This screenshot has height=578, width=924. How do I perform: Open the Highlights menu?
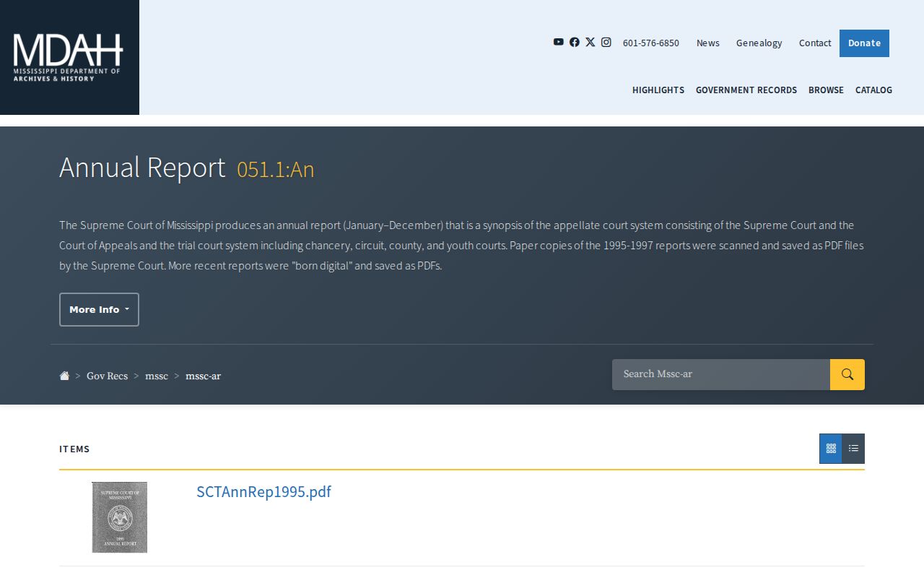click(x=658, y=90)
